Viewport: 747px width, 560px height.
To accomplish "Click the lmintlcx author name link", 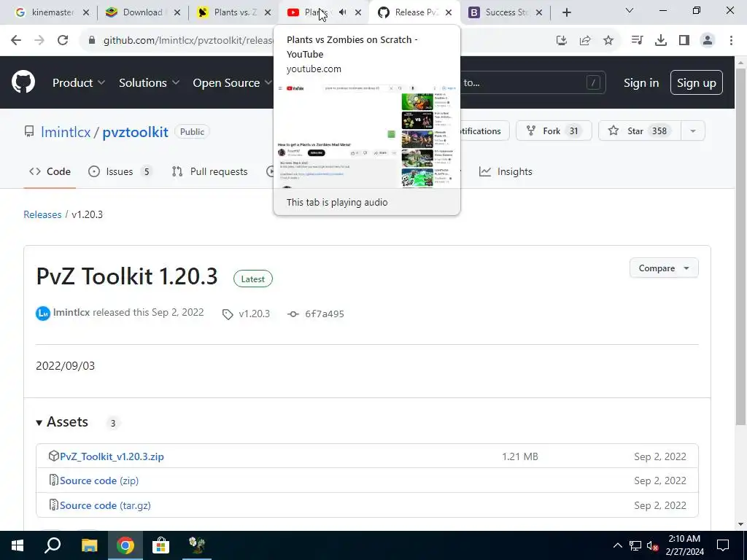I will (x=71, y=312).
